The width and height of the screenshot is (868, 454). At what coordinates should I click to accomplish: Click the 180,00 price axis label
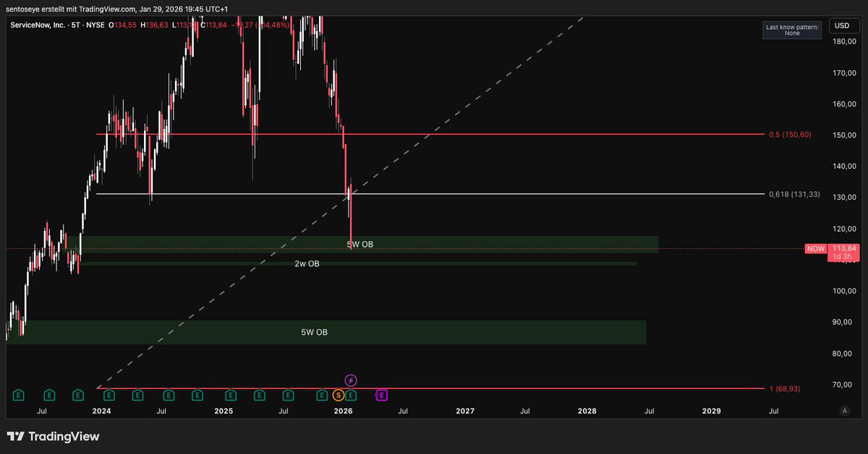845,42
